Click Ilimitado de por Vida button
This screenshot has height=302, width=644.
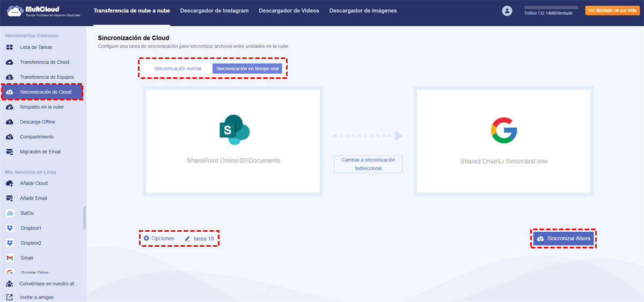(612, 10)
